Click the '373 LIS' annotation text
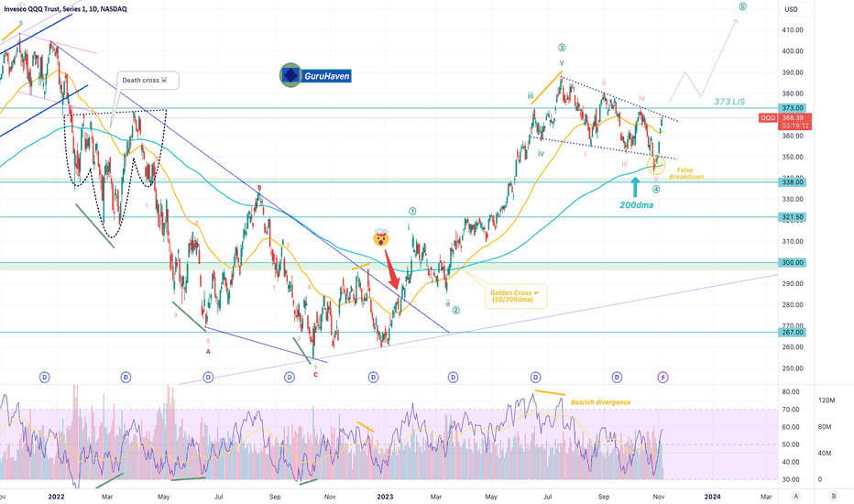Viewport: 854px width, 504px height. 729,102
